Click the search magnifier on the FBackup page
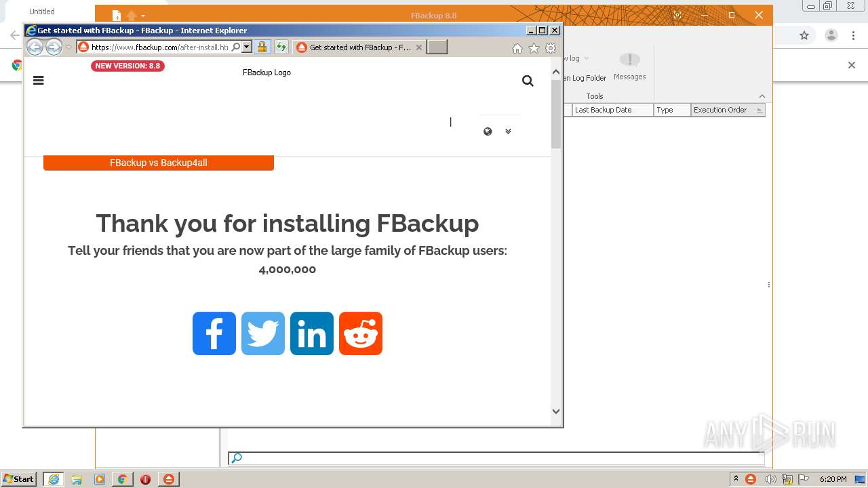Screen dimensions: 868x488 point(528,81)
